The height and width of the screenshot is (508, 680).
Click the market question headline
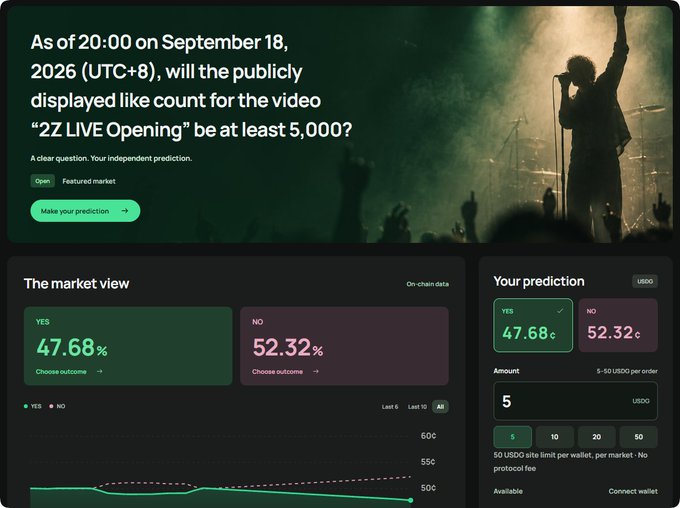(191, 86)
